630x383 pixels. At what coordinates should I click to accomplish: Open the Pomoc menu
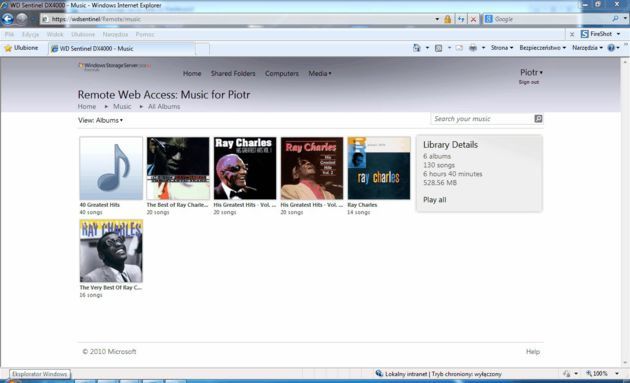145,35
